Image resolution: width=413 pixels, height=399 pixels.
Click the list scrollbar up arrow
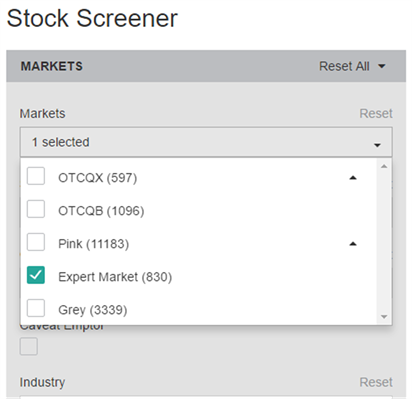384,166
